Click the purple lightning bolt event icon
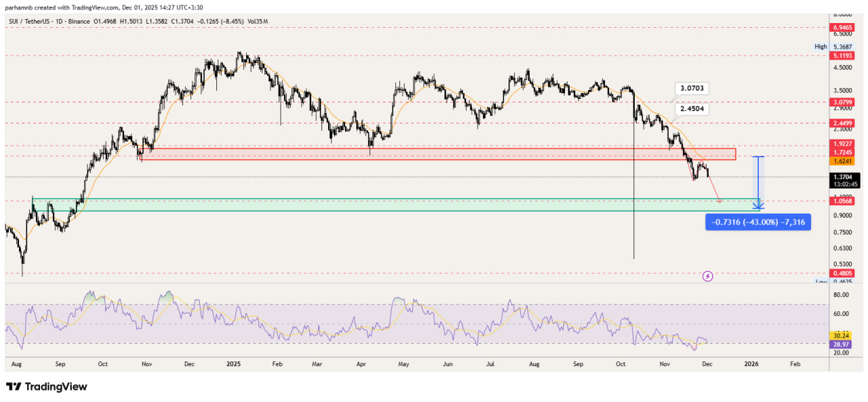Image resolution: width=868 pixels, height=402 pixels. 708,276
